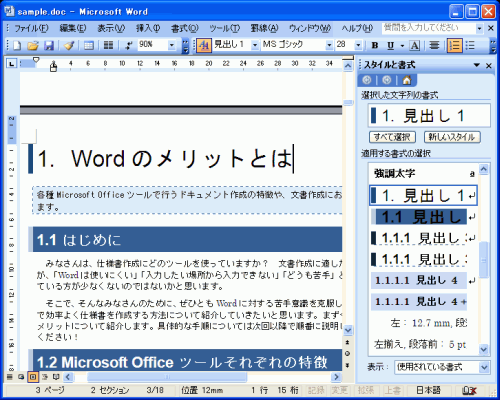The height and width of the screenshot is (400, 500).
Task: Click the style list vertical scrollbar thumb
Action: 484,260
